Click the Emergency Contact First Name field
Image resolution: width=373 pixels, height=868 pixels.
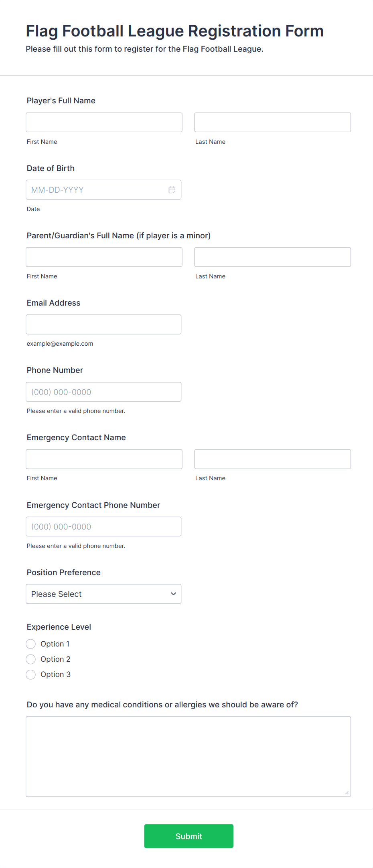(104, 459)
